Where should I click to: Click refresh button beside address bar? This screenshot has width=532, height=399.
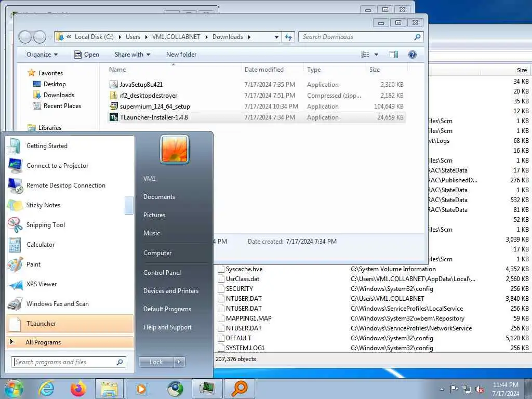(288, 37)
